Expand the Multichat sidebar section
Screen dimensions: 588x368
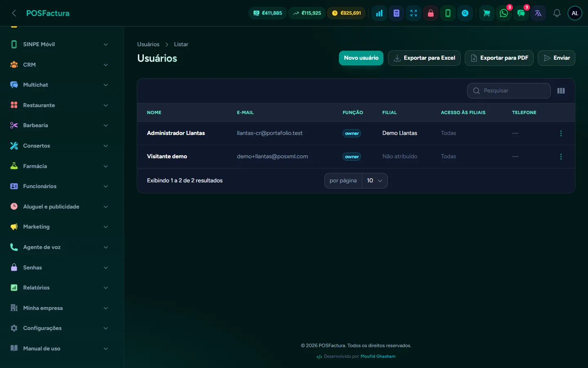coord(60,85)
